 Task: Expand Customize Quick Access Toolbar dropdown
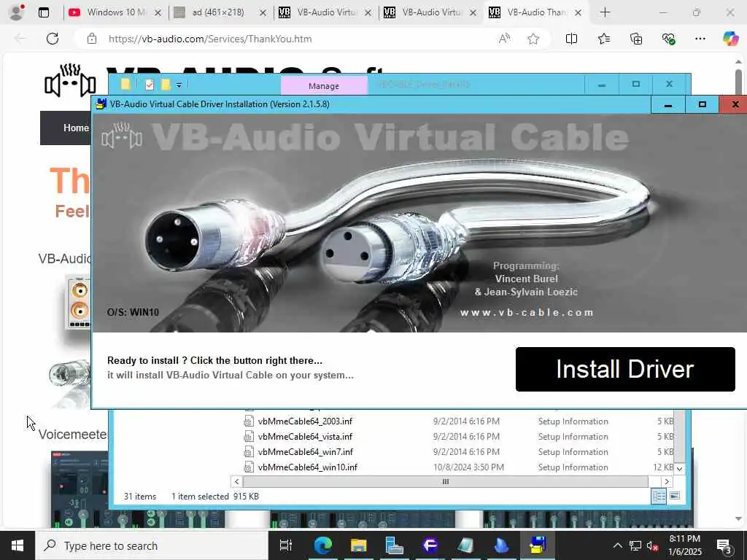coord(179,85)
